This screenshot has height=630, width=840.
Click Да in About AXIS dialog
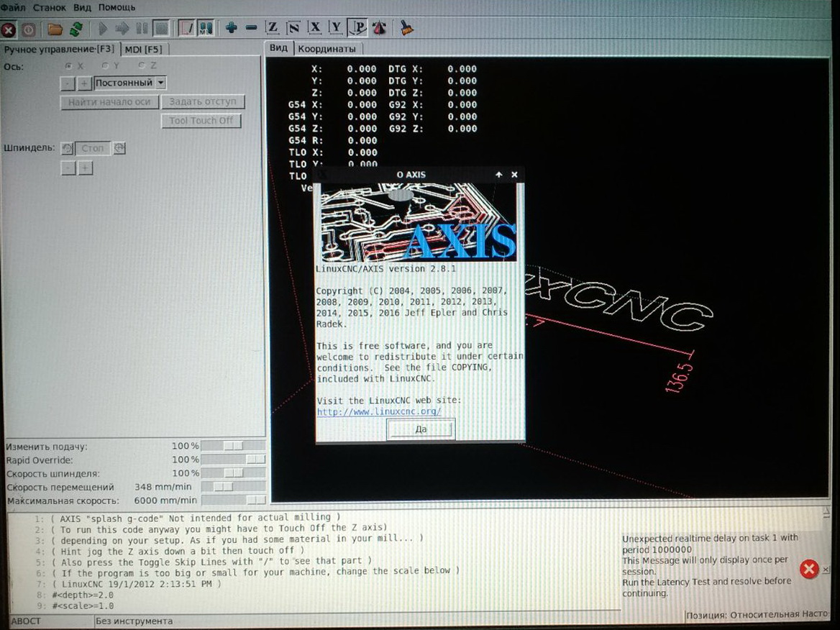click(421, 429)
